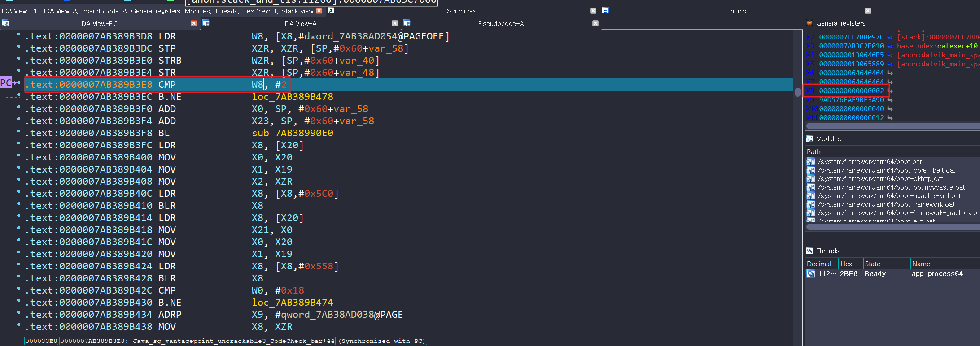Close the Pseudocode-A tab

click(x=595, y=23)
